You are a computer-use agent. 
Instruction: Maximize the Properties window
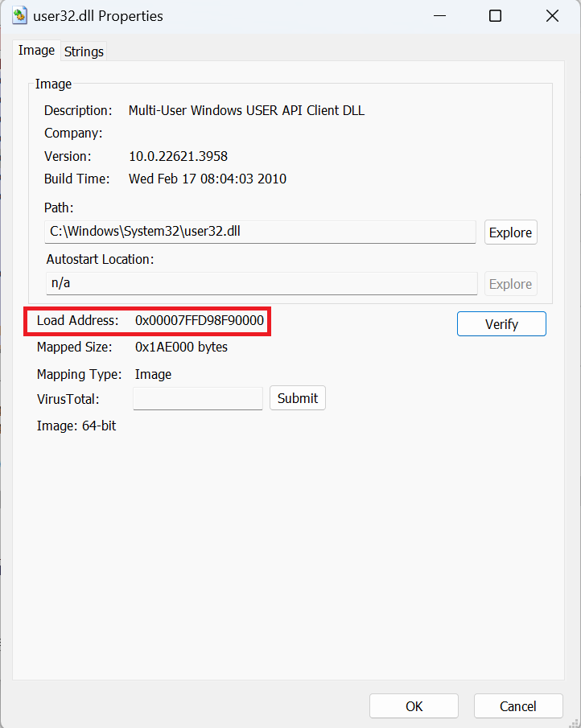495,16
